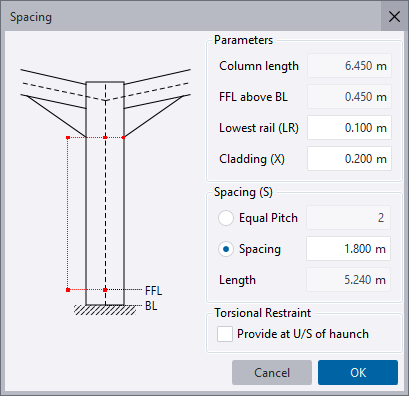Click the Cladding (X) label

click(252, 159)
